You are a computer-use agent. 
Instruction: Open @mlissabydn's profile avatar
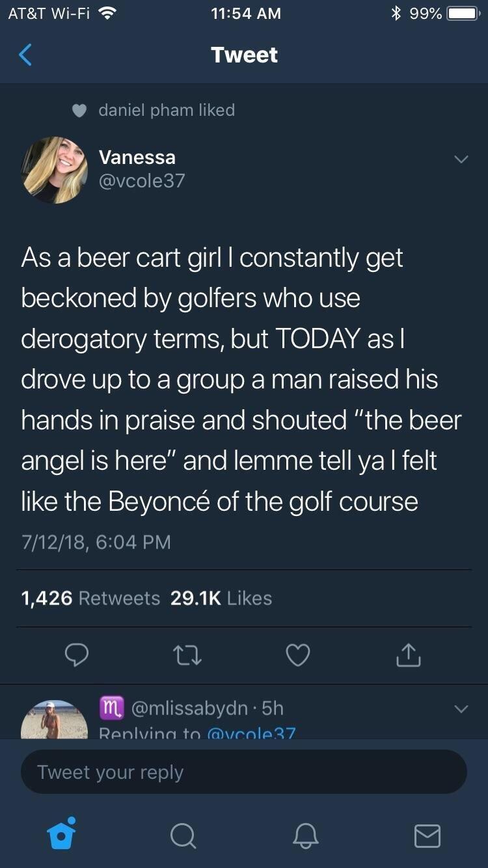(55, 721)
